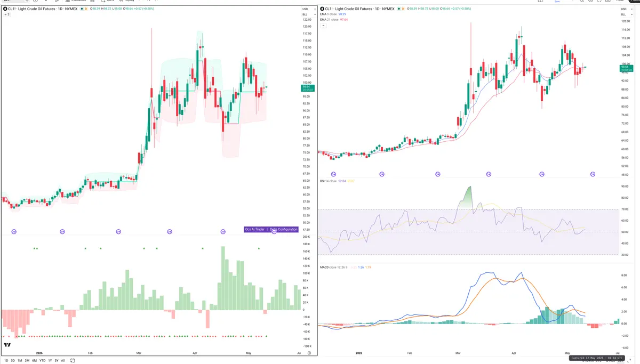Click the event marker nearest Feb on left chart

tap(62, 231)
